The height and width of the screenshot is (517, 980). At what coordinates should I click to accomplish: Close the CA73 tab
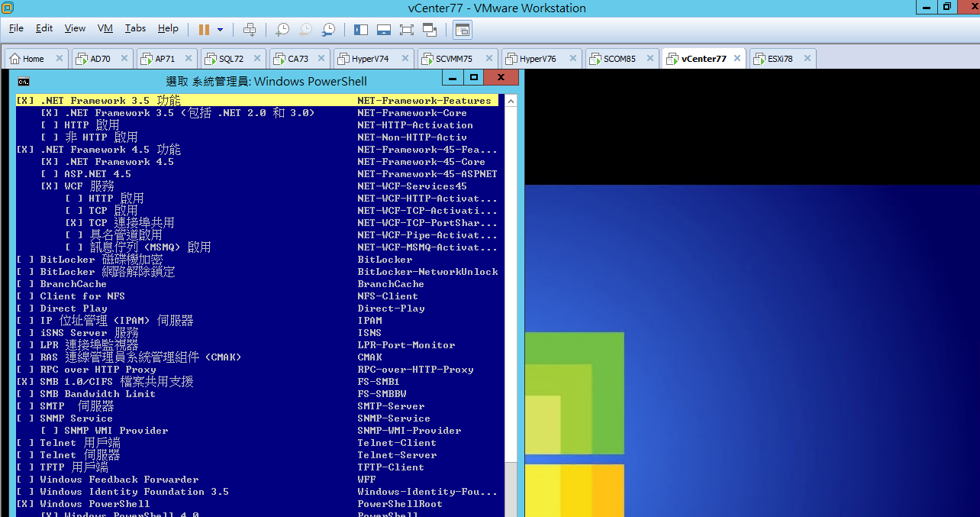coord(323,59)
